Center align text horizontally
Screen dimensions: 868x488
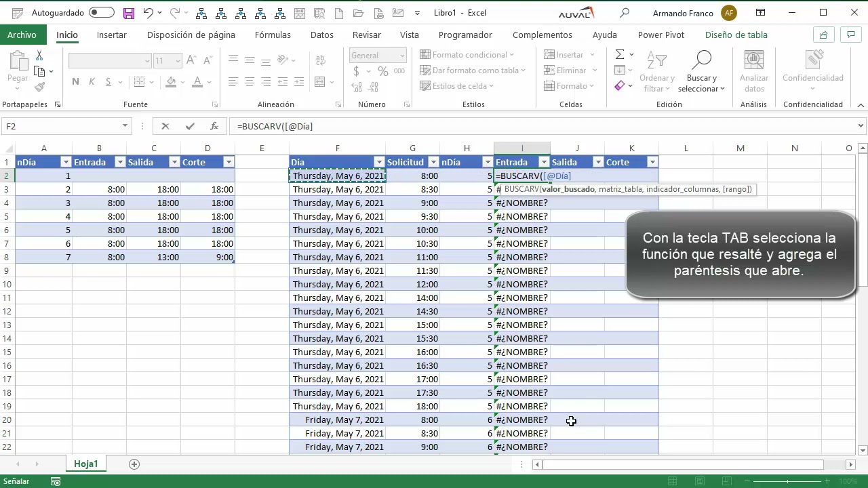[x=250, y=82]
